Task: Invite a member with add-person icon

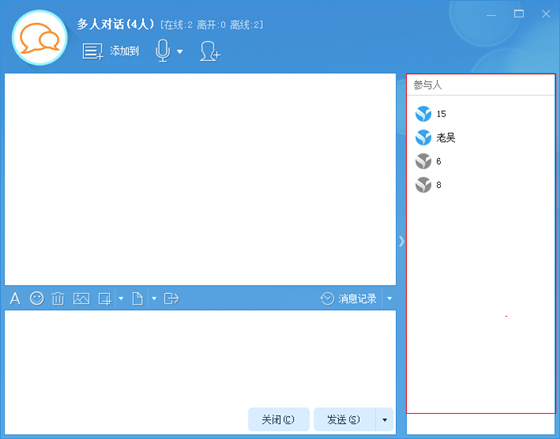Action: (210, 51)
